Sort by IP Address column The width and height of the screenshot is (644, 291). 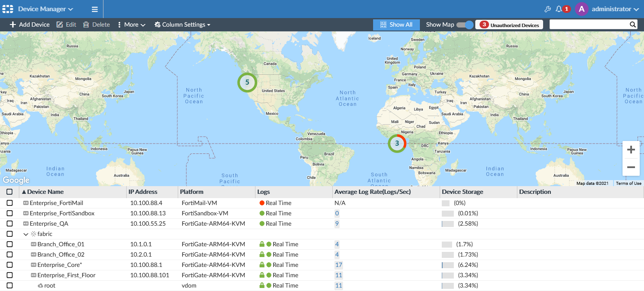coord(143,192)
